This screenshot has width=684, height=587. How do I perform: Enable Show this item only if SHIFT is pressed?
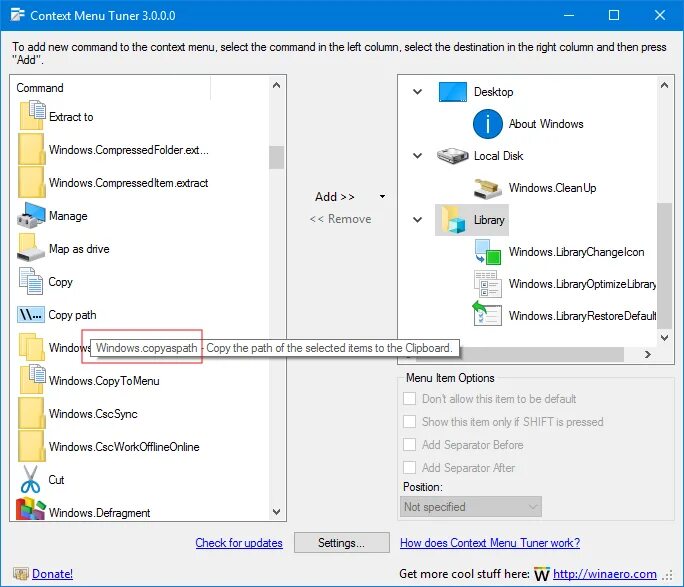pos(409,422)
